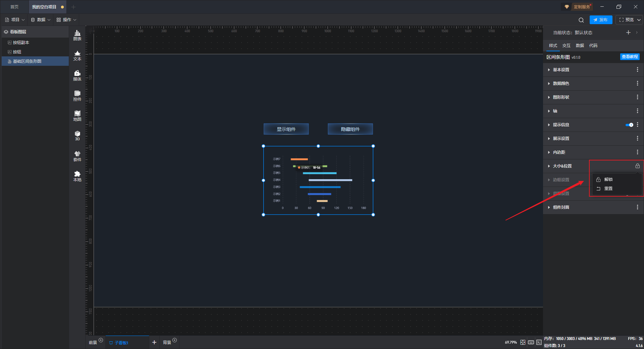Open the 地图 map components panel
Viewport: 644px width, 349px height.
tap(77, 116)
